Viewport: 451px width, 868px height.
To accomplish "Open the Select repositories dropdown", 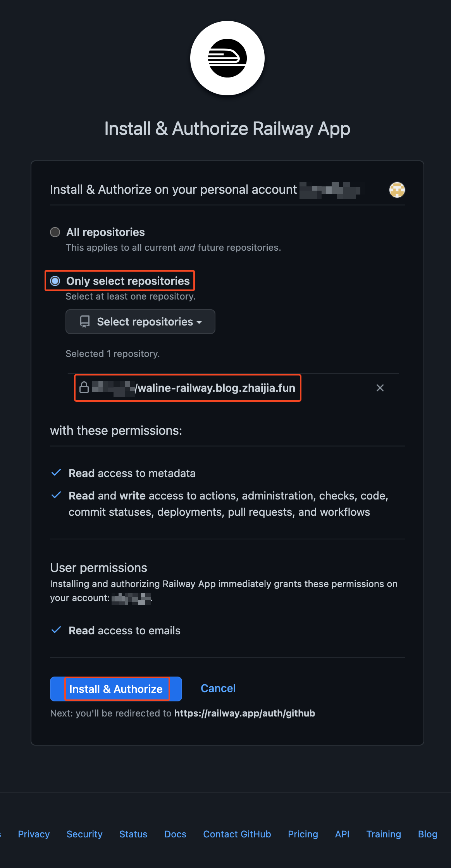I will pos(140,322).
